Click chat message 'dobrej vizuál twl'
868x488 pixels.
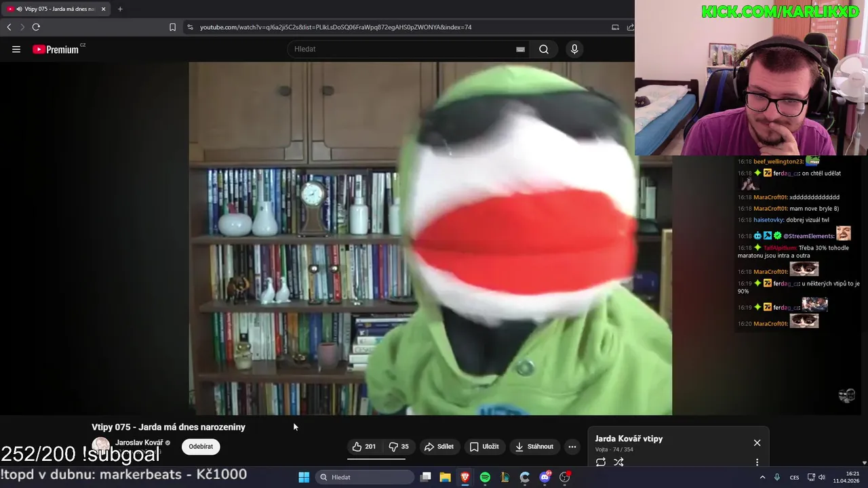tap(808, 220)
